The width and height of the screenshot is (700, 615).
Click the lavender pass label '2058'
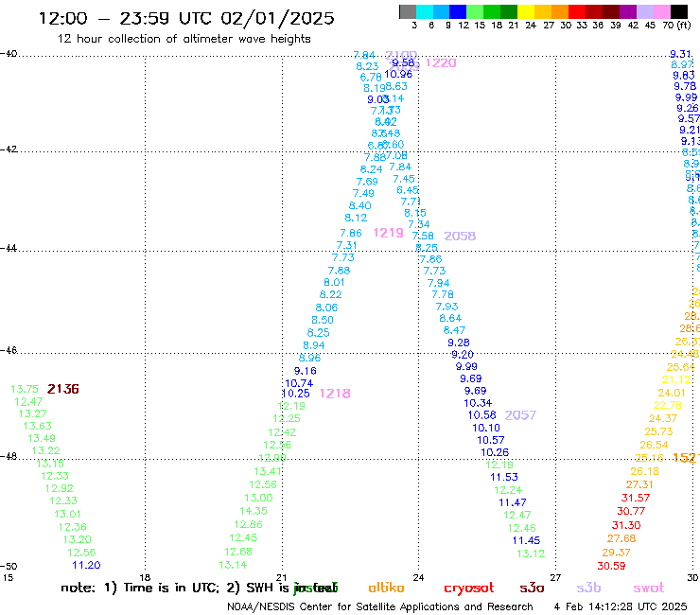pyautogui.click(x=460, y=236)
